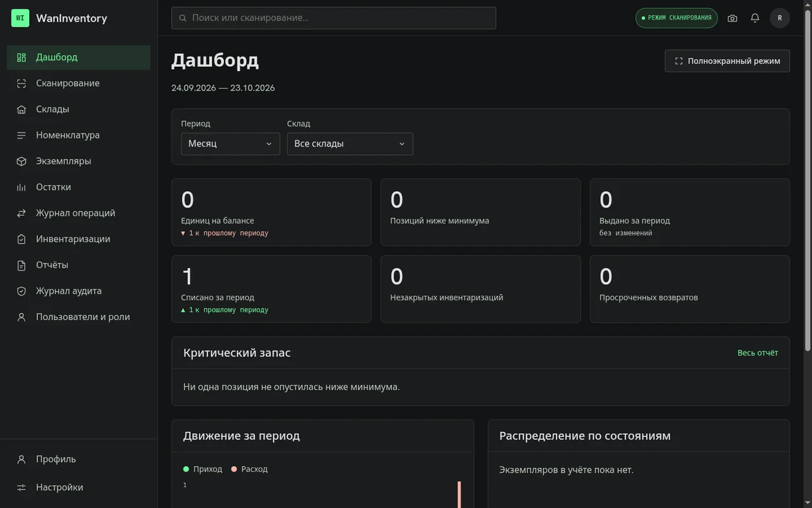Click the Распределение по состояниям heading
812x508 pixels.
pos(585,436)
